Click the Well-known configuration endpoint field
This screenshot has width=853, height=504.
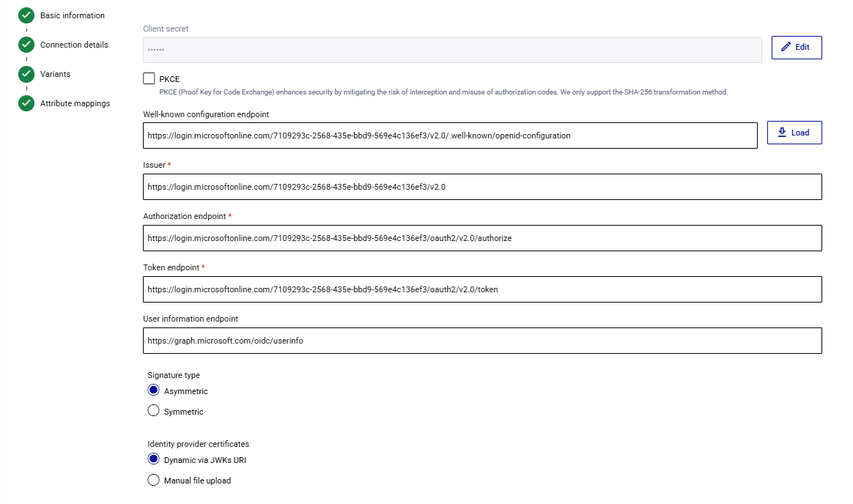[450, 136]
